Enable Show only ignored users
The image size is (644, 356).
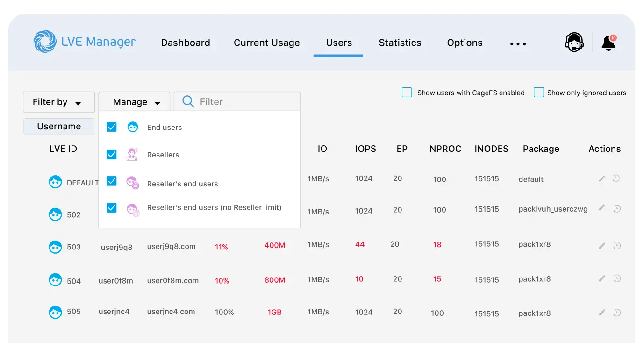[x=538, y=93]
